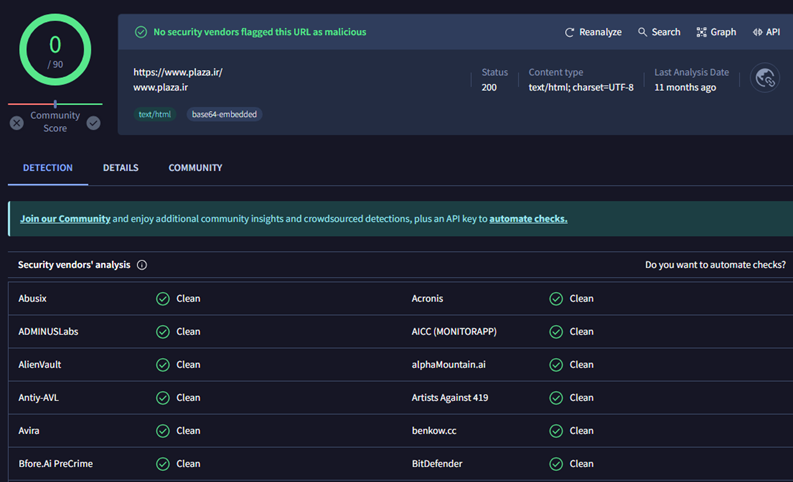The image size is (793, 482).
Task: Click the Acronis vendor name
Action: (427, 298)
